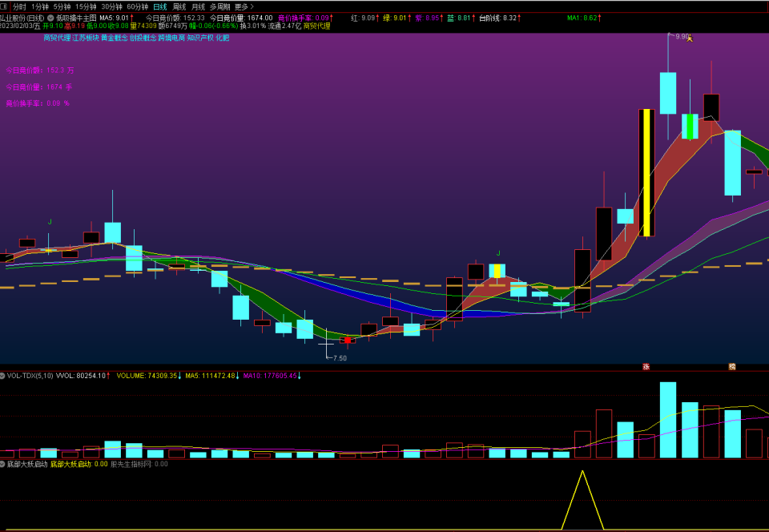Open the 跨境电商 concept link
Screen dimensions: 769x532
(x=171, y=38)
